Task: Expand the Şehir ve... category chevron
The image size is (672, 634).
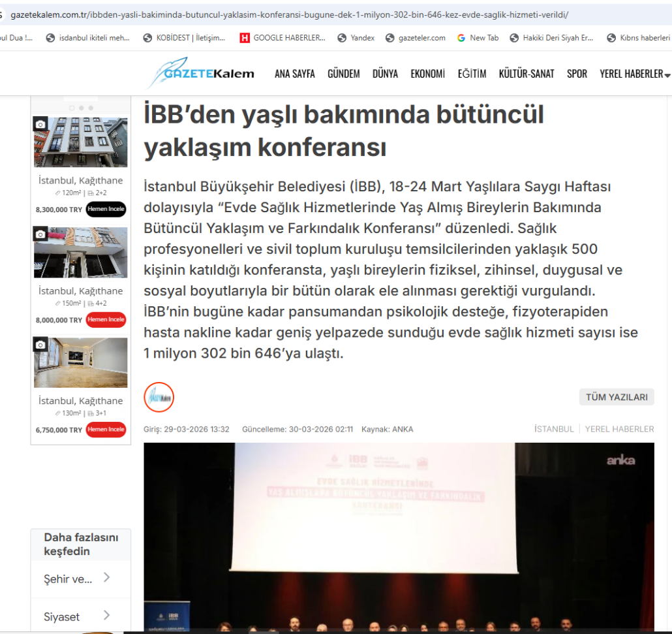Action: [x=106, y=578]
